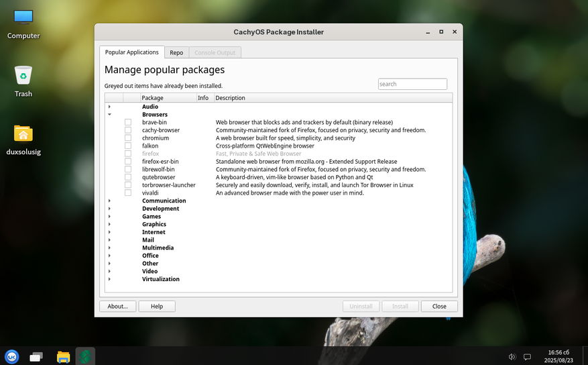Click the chromium package description text
This screenshot has height=365, width=588.
[286, 138]
